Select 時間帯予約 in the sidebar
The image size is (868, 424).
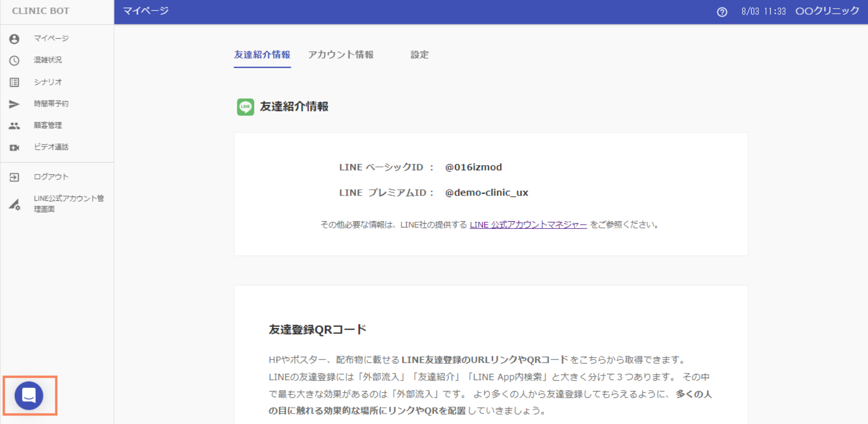51,103
